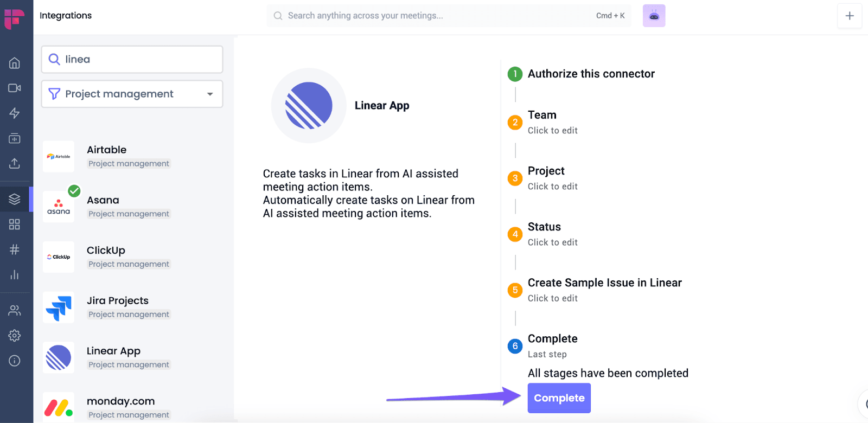This screenshot has height=423, width=868.
Task: Open the lightning bolt sidebar icon
Action: (15, 113)
